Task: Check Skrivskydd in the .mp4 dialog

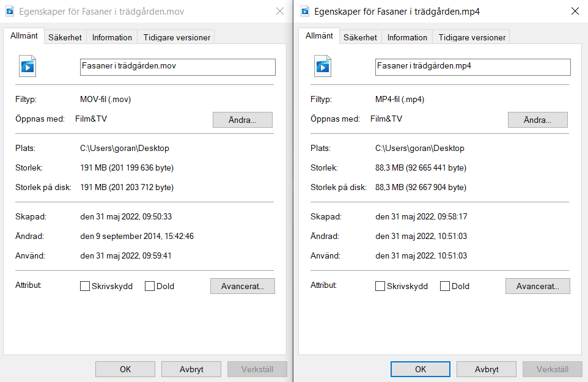Action: tap(380, 286)
